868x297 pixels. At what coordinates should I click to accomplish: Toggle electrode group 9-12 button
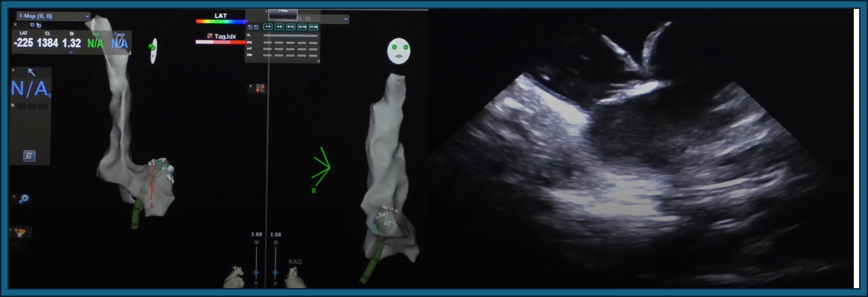click(x=290, y=27)
